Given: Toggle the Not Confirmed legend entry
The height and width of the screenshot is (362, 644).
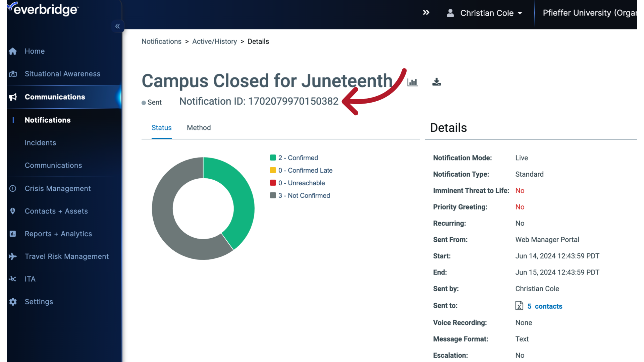Looking at the screenshot, I should coord(300,195).
